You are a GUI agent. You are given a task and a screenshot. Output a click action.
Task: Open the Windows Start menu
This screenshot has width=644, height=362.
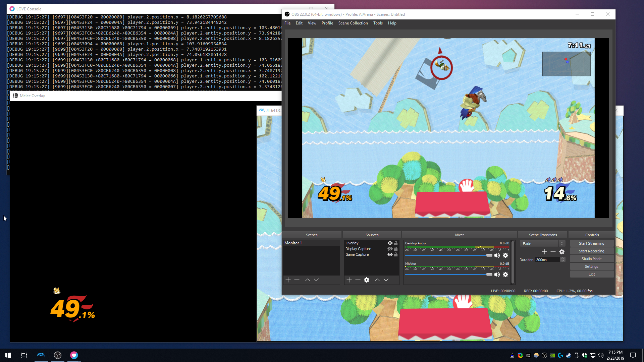(8, 355)
